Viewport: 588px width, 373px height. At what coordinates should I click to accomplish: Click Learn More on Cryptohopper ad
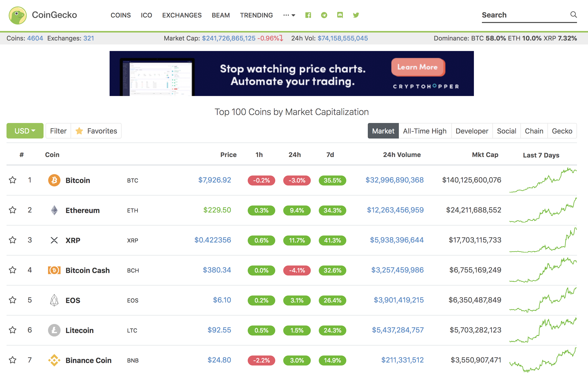418,67
